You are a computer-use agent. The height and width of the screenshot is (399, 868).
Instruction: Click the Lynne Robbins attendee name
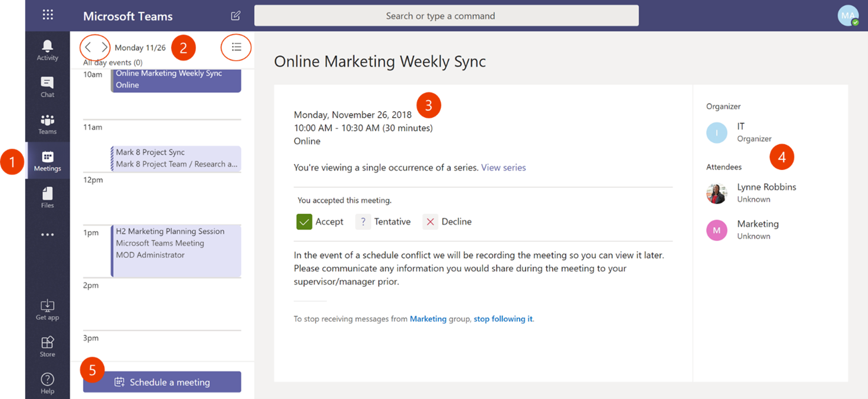766,187
